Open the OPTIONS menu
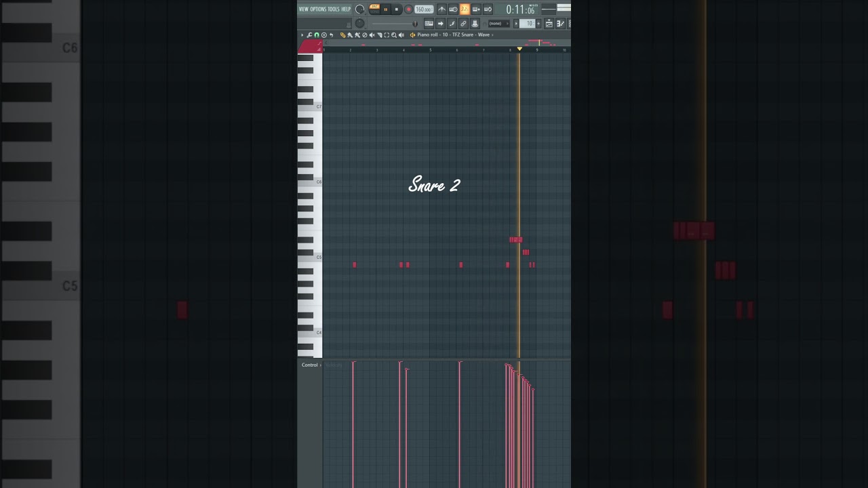Viewport: 868px width, 488px height. click(318, 9)
